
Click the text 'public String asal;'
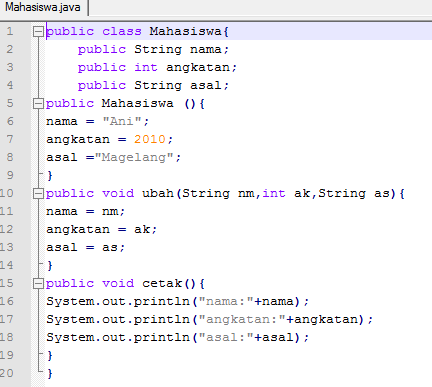point(153,86)
